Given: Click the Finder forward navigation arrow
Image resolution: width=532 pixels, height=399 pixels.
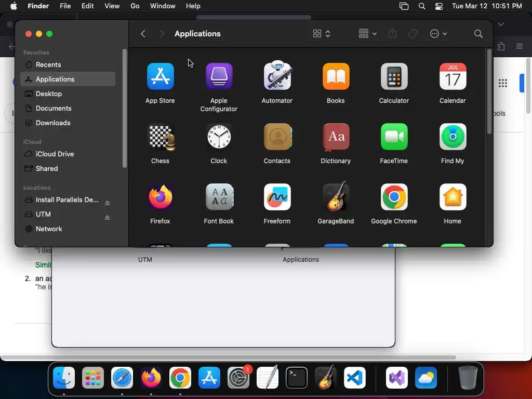Looking at the screenshot, I should 162,34.
